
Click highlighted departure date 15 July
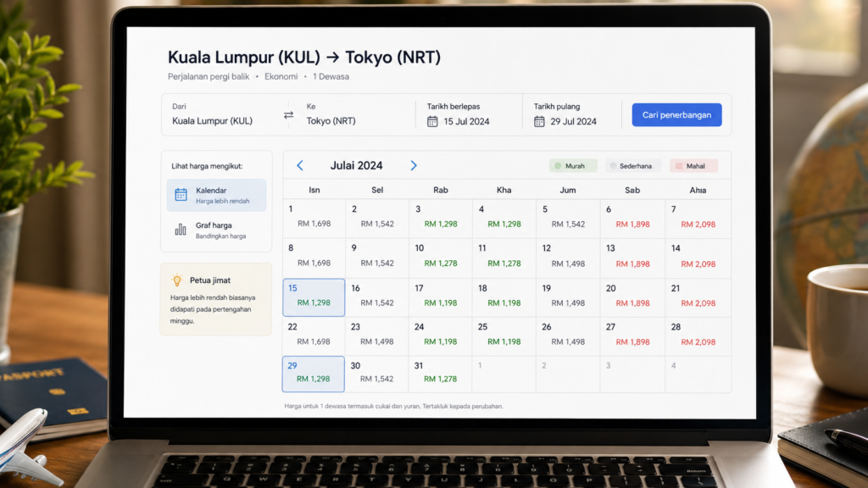click(314, 297)
